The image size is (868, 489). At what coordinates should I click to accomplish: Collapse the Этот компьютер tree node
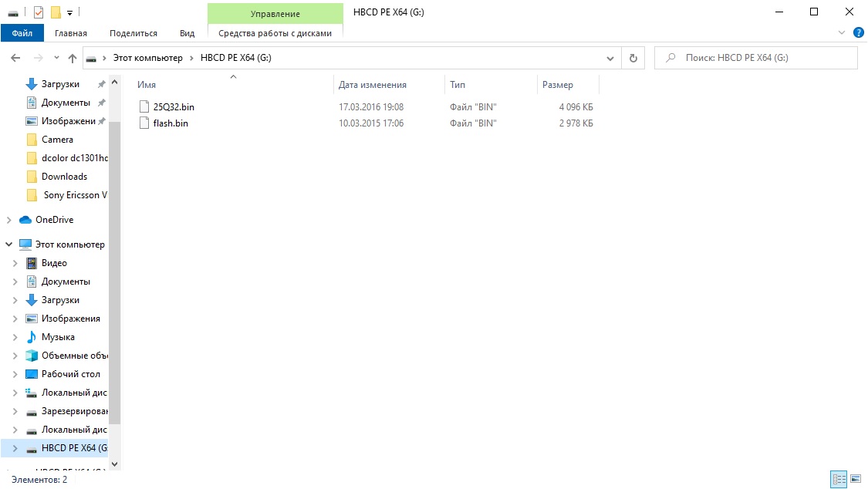(x=9, y=244)
